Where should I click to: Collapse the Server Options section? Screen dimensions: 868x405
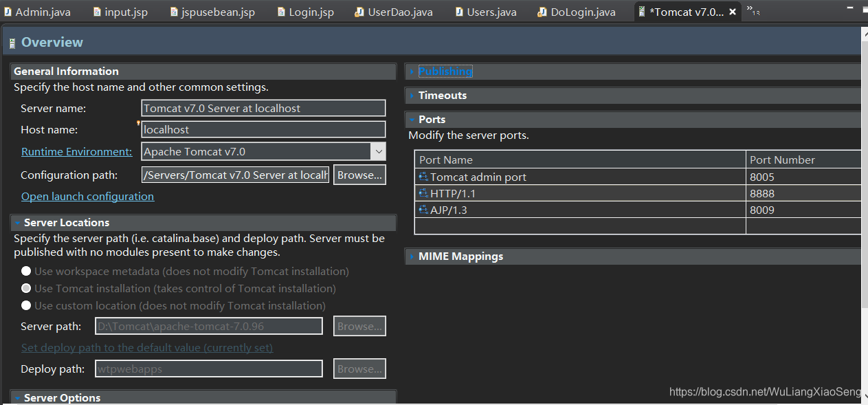(16, 398)
